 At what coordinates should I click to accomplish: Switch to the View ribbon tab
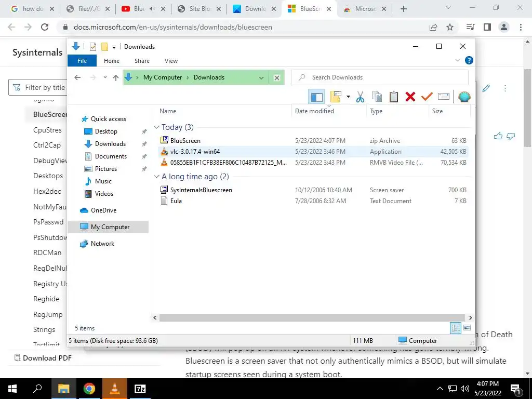[171, 61]
